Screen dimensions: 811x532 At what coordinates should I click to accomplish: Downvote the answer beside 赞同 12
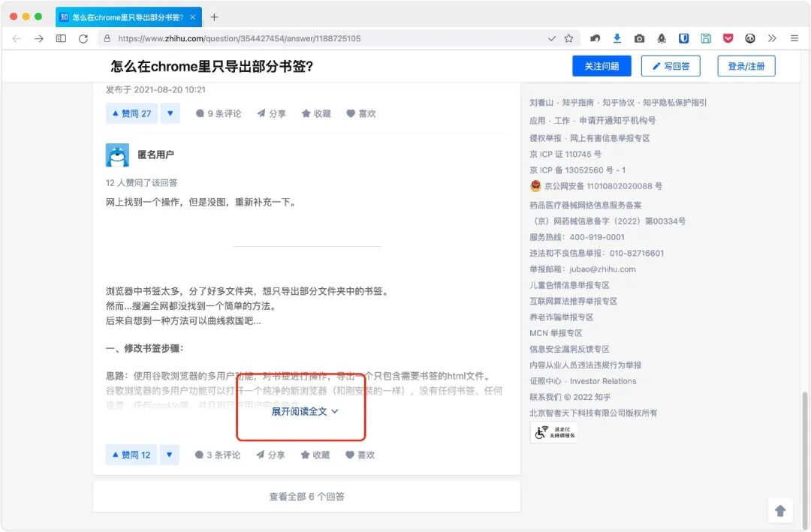(x=170, y=455)
